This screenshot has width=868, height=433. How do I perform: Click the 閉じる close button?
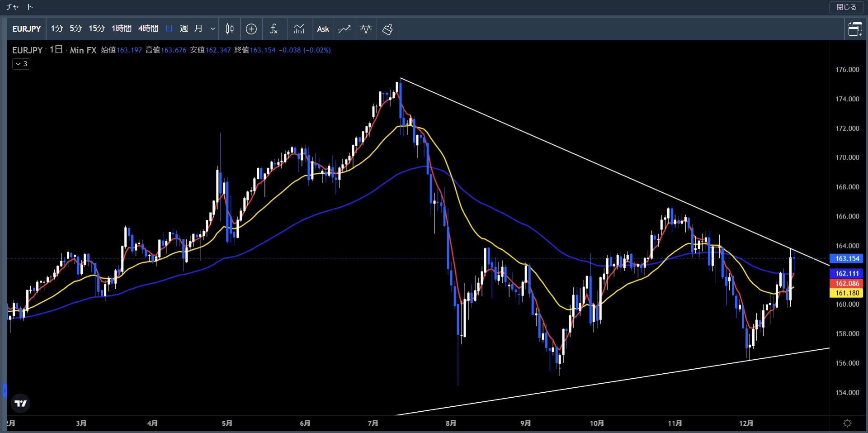[846, 7]
